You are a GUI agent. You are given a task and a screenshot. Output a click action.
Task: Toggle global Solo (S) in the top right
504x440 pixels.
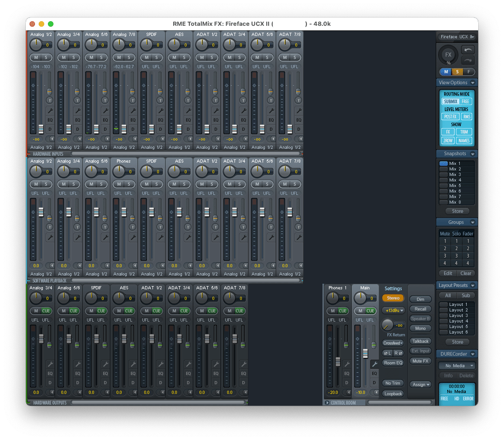coord(457,72)
